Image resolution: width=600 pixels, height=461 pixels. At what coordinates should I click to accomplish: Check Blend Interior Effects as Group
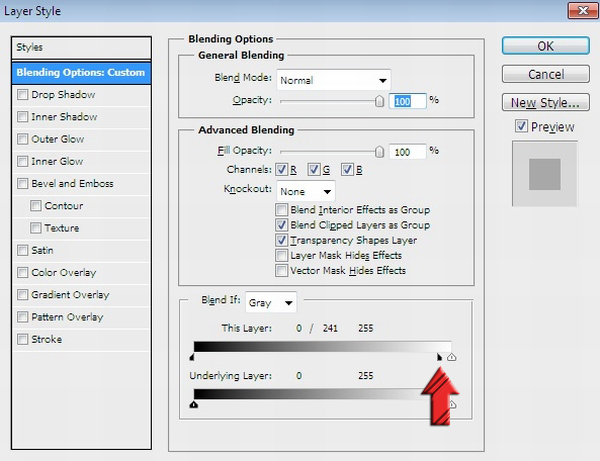[x=282, y=210]
